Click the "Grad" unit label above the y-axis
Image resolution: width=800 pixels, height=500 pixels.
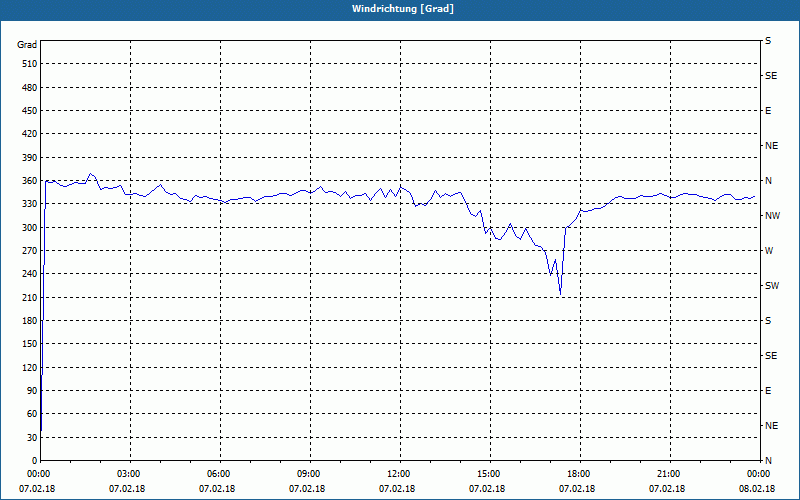point(27,45)
